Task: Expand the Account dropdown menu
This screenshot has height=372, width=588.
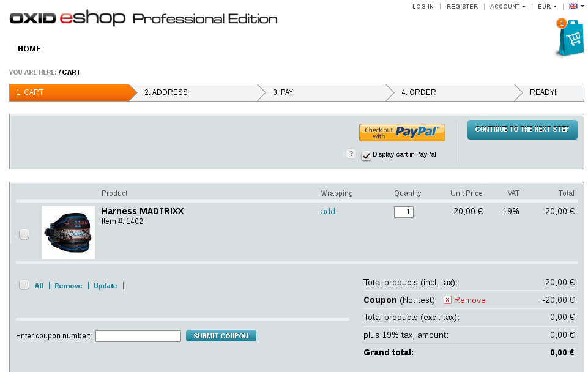Action: coord(507,7)
